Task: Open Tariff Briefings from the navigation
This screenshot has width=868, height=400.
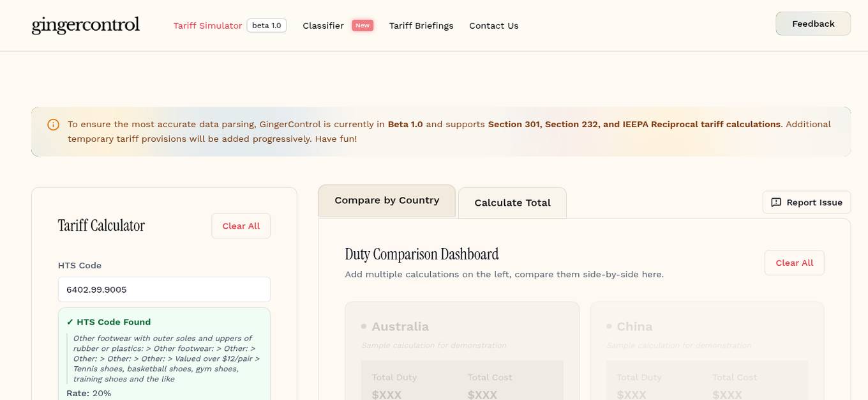Action: pos(421,26)
